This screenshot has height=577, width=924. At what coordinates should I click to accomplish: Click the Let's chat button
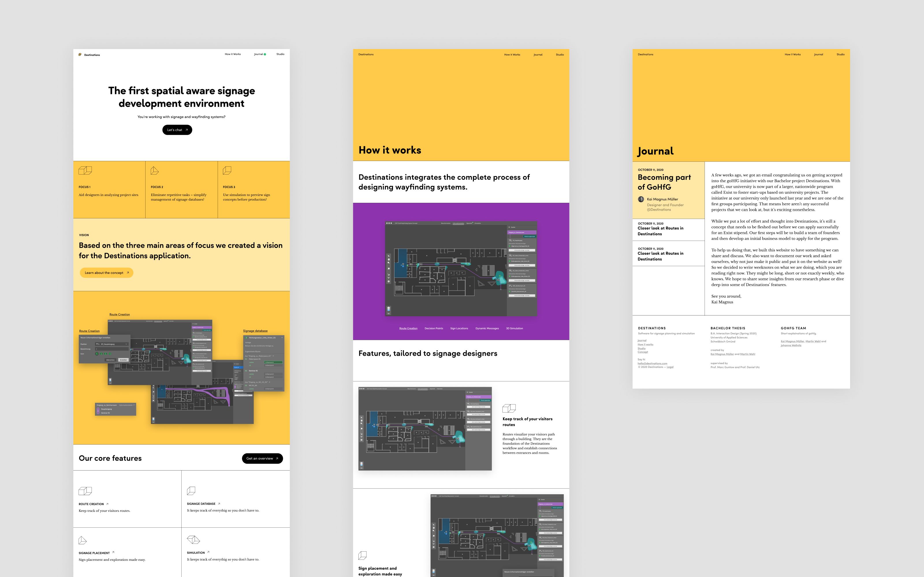click(x=177, y=130)
